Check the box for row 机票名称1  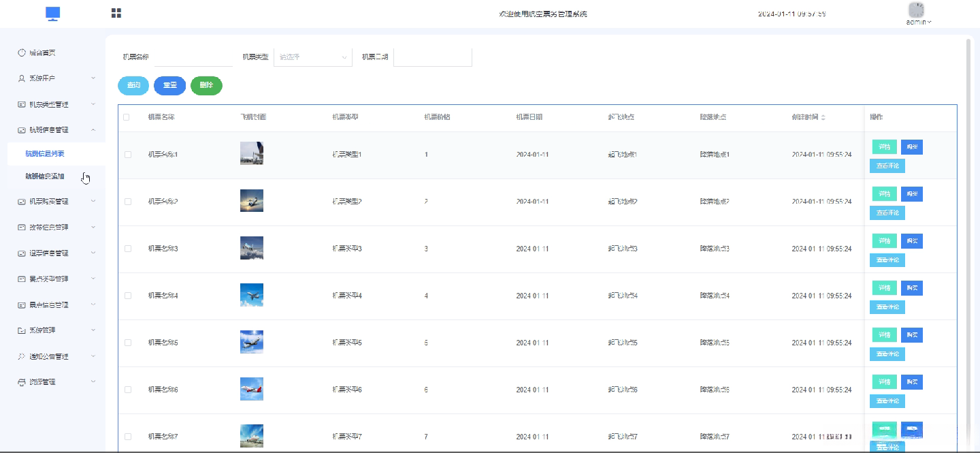[128, 155]
